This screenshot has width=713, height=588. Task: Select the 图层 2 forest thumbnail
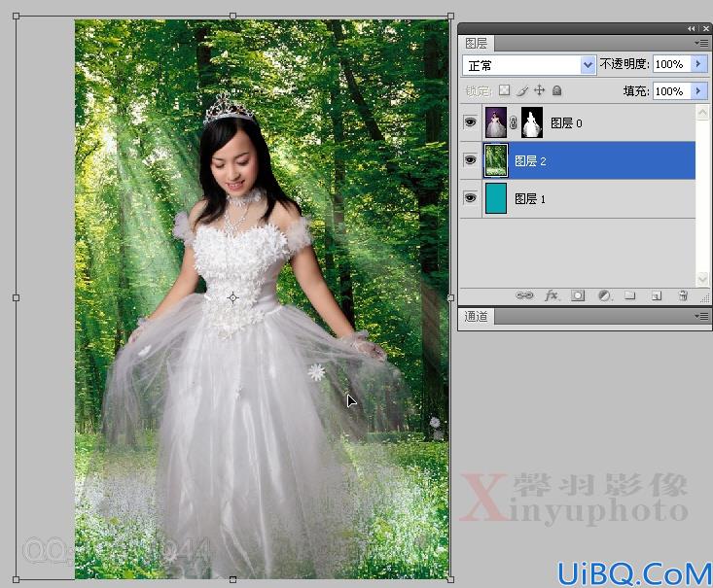tap(496, 160)
